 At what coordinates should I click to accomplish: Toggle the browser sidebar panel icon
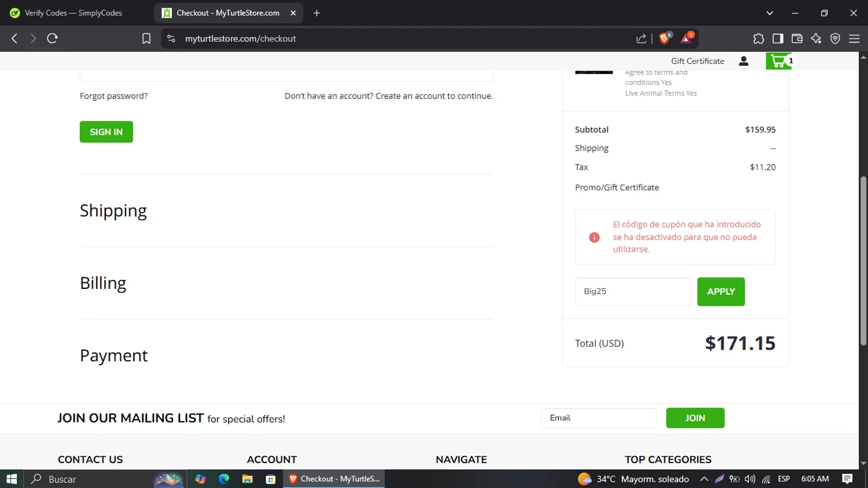pyautogui.click(x=778, y=38)
